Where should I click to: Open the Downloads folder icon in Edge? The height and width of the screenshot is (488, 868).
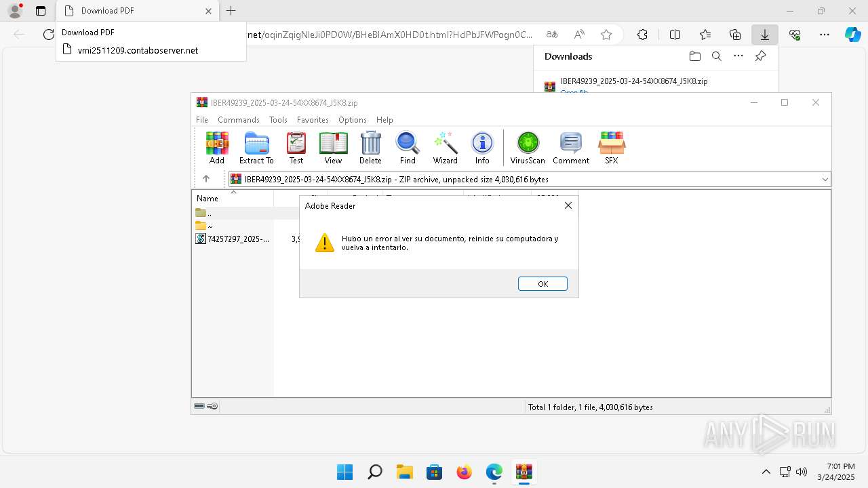694,56
